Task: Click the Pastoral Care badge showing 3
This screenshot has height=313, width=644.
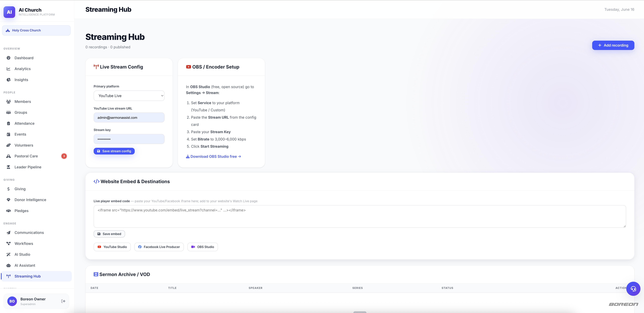Action: 64,156
